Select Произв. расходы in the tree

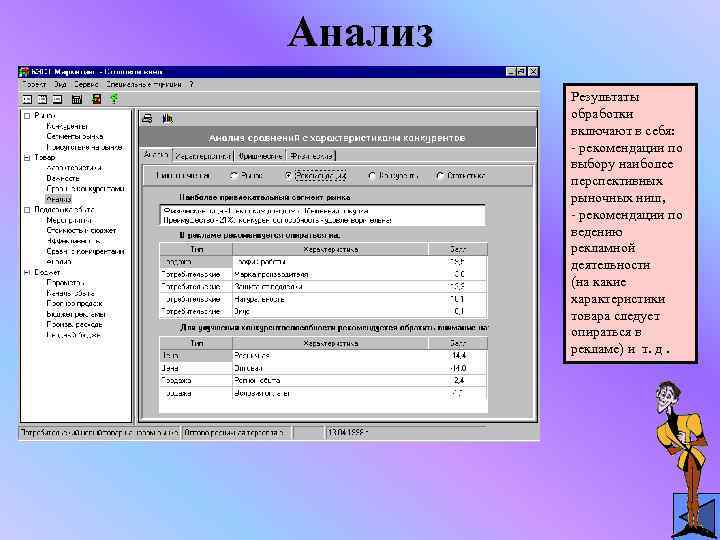[x=74, y=324]
